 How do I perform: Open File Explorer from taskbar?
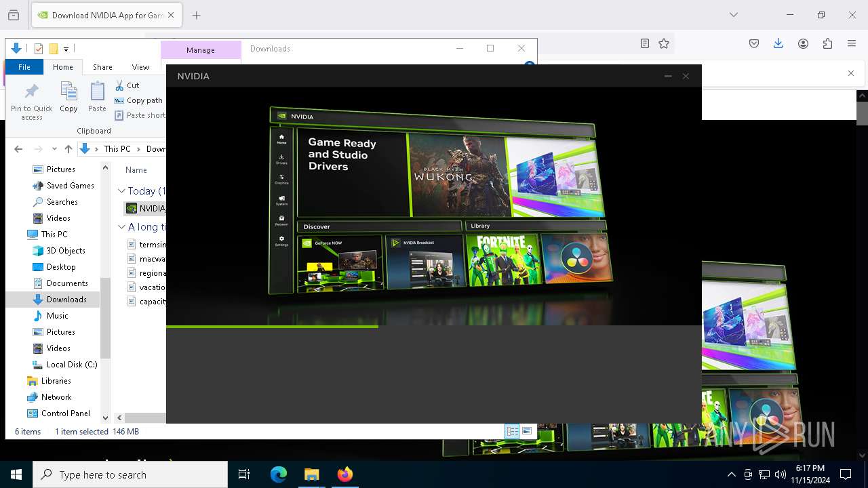coord(312,474)
